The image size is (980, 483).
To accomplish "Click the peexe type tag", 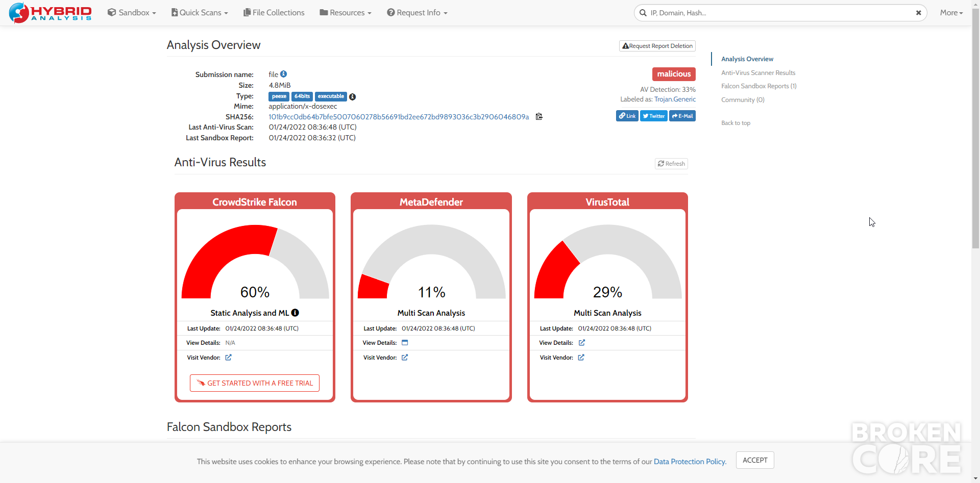I will point(279,96).
